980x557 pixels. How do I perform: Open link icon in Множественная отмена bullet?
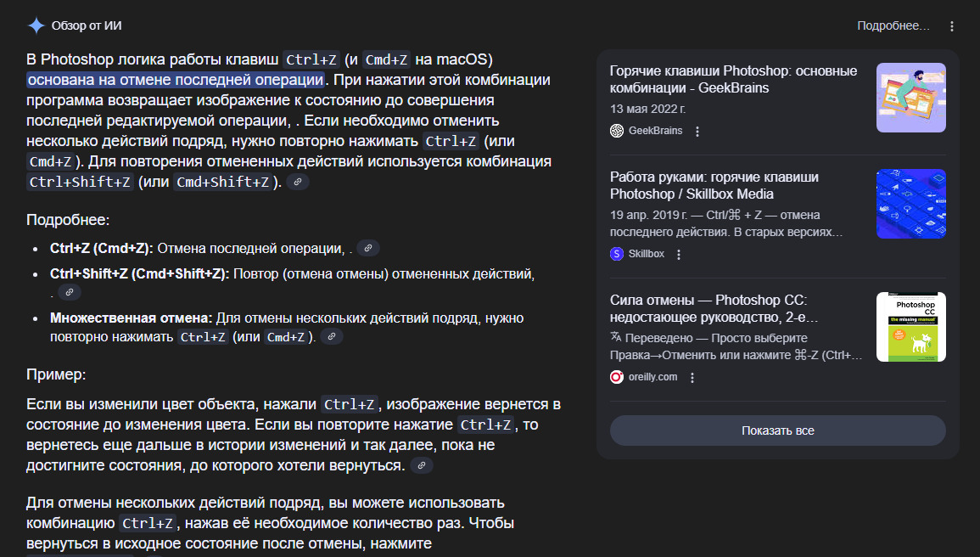click(x=332, y=336)
